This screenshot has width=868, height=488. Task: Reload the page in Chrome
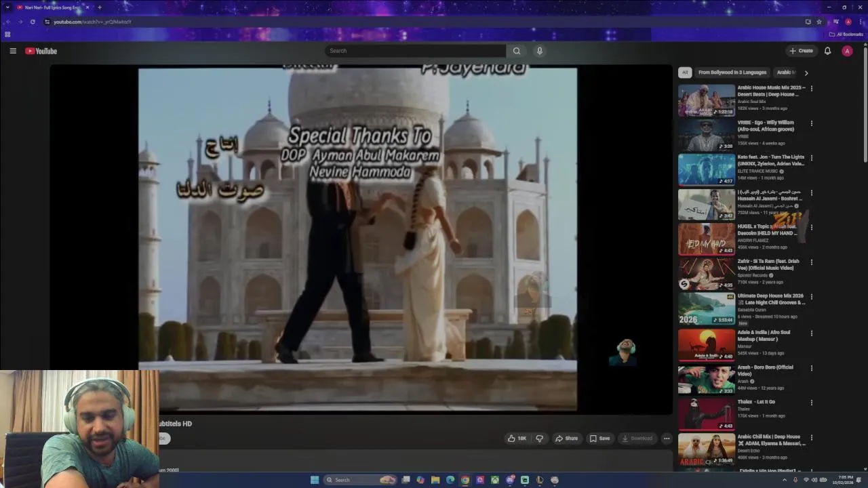[33, 22]
